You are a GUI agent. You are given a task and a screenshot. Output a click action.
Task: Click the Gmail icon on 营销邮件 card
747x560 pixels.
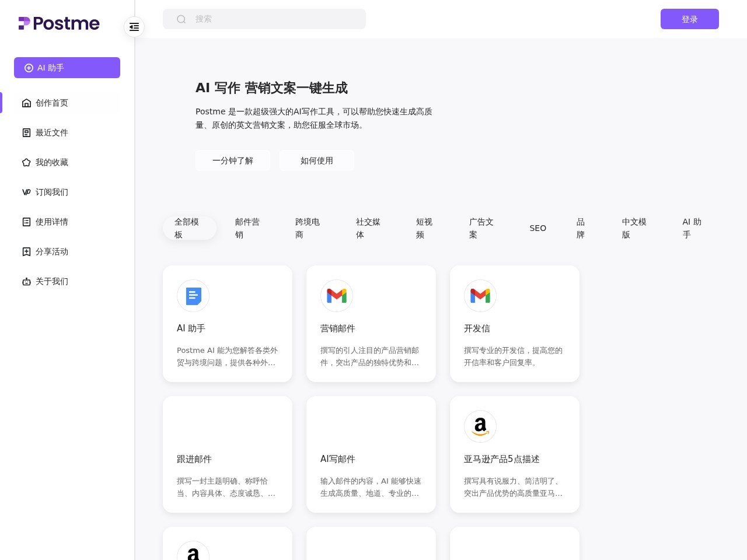pos(337,296)
